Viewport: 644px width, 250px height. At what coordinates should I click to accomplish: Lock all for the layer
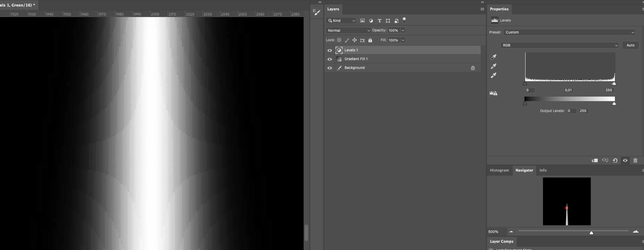[x=370, y=40]
